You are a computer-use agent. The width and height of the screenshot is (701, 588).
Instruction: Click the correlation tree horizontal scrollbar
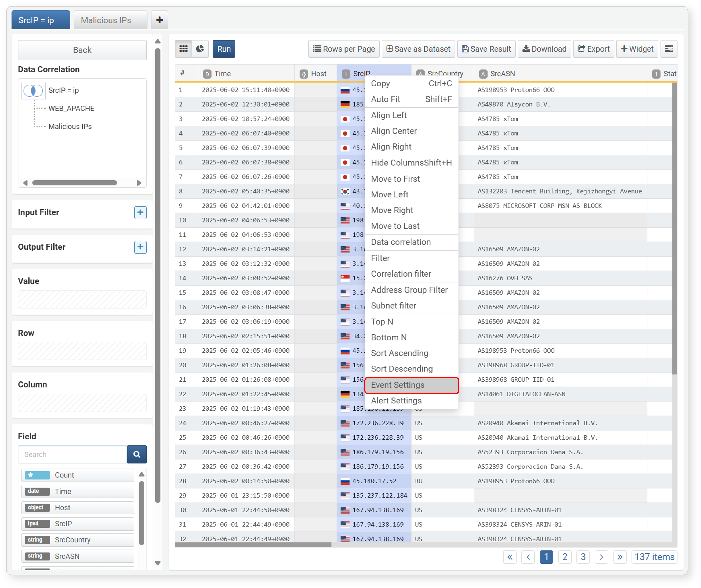click(74, 183)
